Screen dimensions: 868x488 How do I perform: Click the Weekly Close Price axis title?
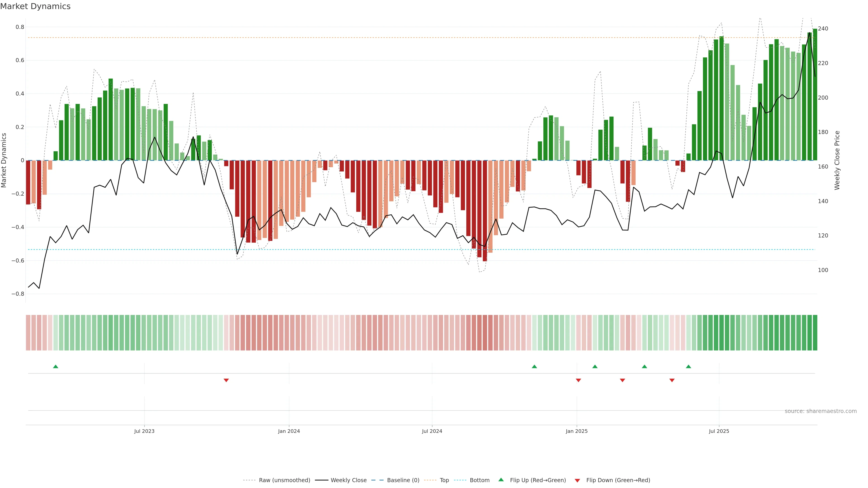point(837,160)
